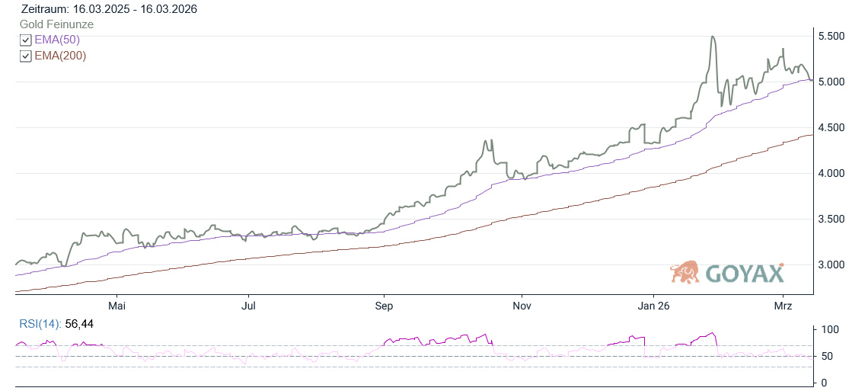Select the Sep marker on time axis
The width and height of the screenshot is (868, 391).
click(x=384, y=306)
